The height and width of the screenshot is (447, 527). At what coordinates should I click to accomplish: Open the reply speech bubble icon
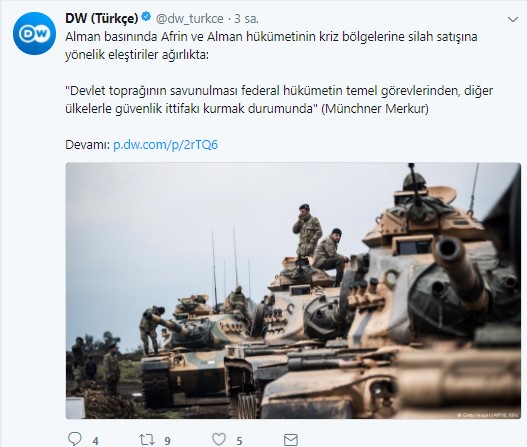(75, 439)
